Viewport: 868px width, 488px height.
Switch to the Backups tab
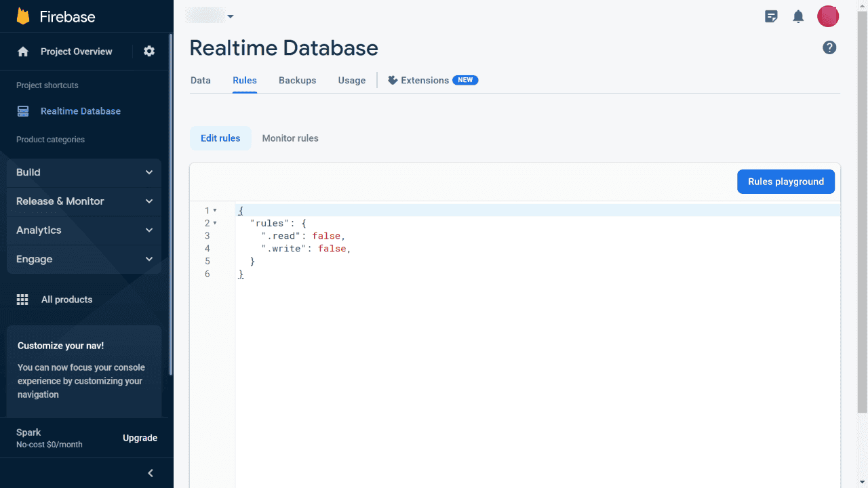tap(297, 80)
